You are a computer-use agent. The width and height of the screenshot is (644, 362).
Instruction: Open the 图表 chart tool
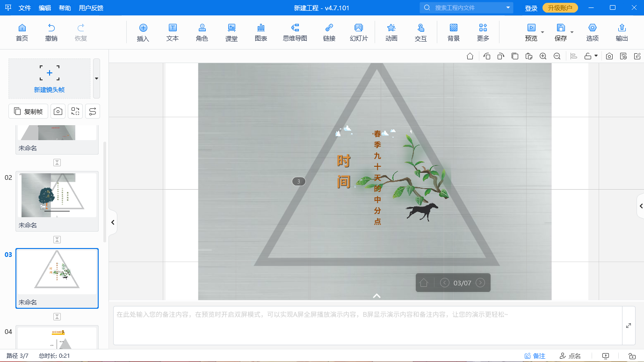(261, 32)
